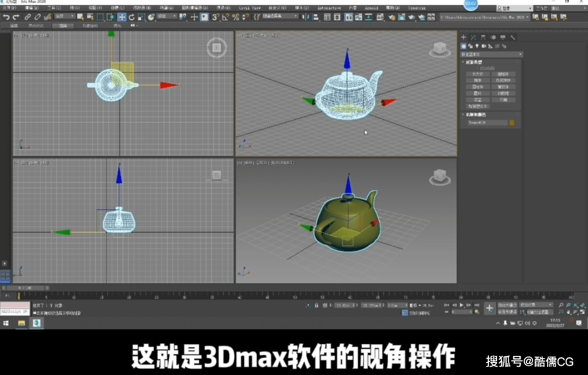Click the 长方体 button in Object Type
The width and height of the screenshot is (588, 375).
[x=477, y=74]
